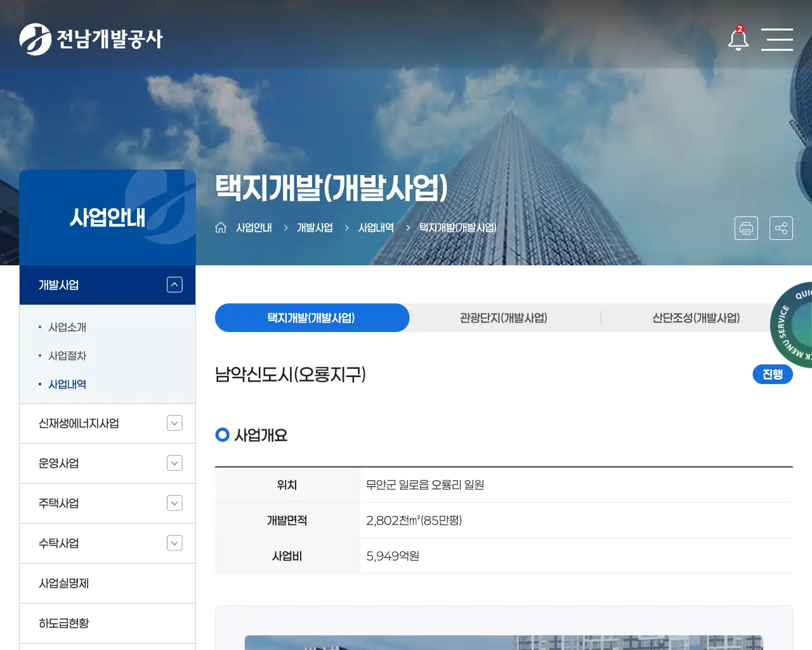Click the 사업안내 sidebar title banner

(107, 217)
